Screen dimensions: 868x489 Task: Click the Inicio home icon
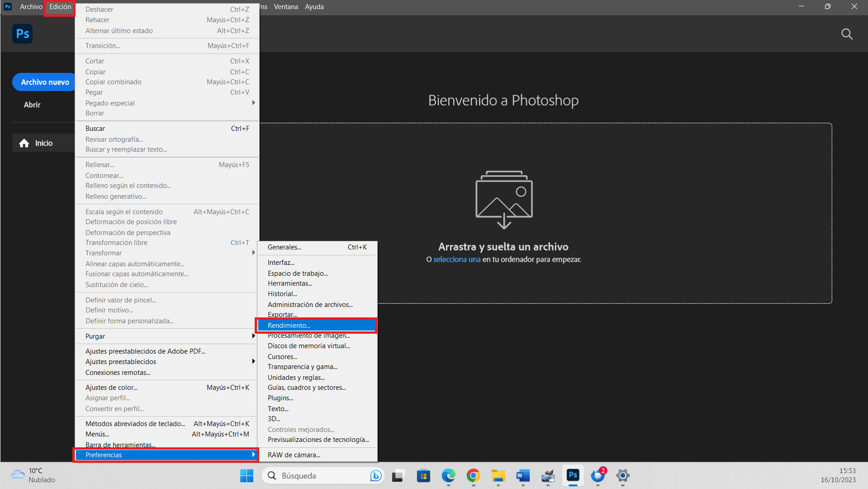click(24, 143)
